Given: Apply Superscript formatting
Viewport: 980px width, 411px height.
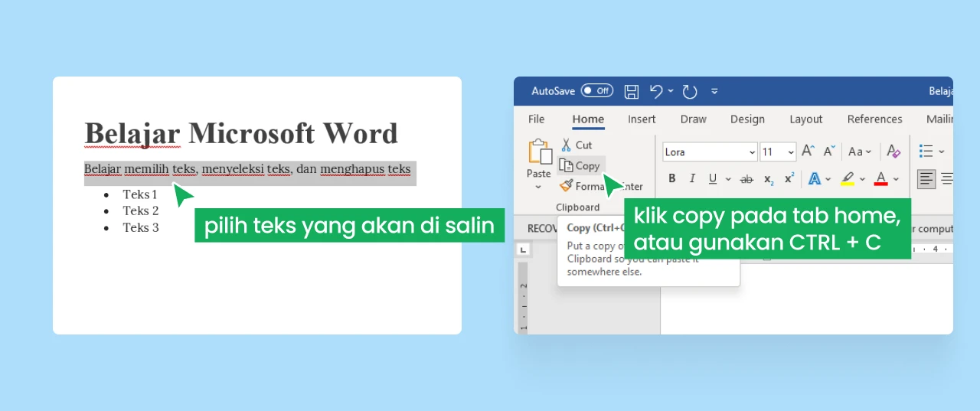Looking at the screenshot, I should click(x=790, y=178).
